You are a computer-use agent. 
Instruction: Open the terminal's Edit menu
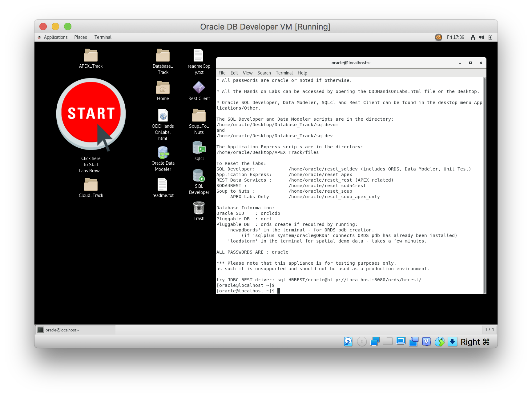234,73
